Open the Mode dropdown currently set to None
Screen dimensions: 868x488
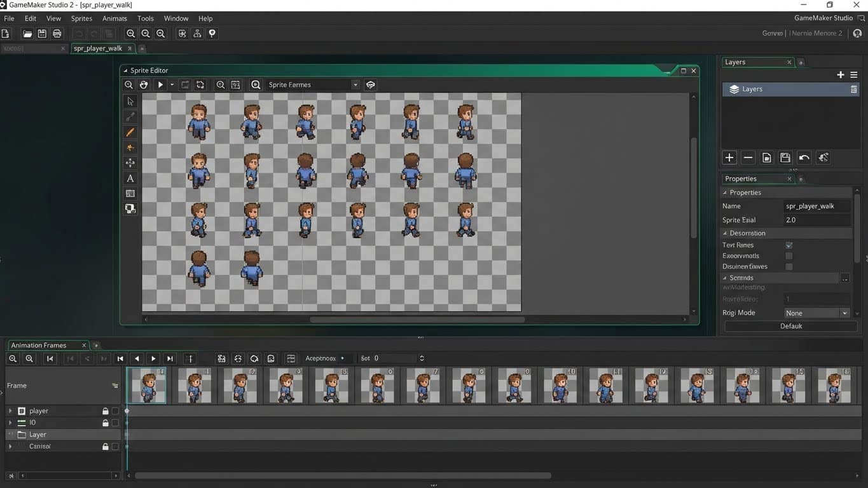816,312
